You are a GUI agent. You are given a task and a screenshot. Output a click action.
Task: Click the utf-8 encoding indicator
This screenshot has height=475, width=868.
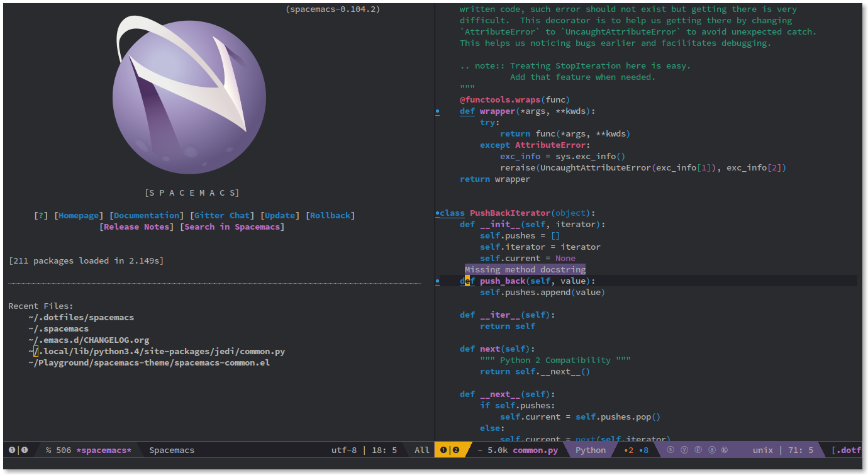(343, 449)
